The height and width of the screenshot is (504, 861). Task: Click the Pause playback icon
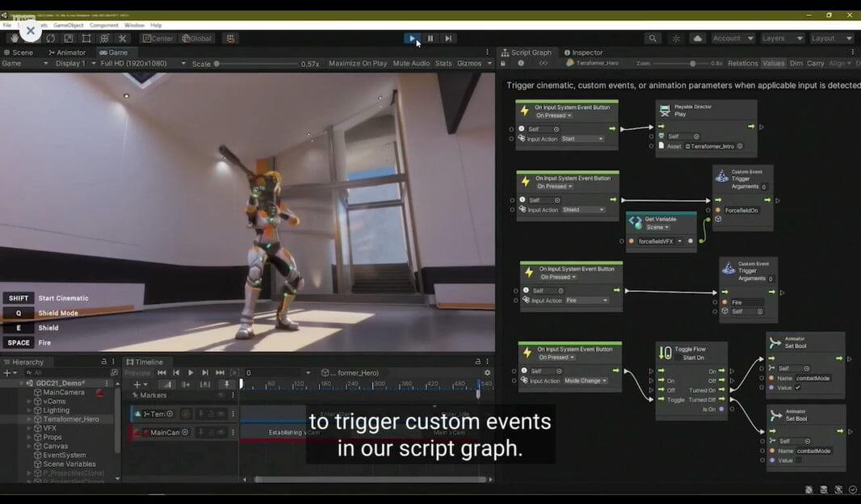(x=430, y=39)
